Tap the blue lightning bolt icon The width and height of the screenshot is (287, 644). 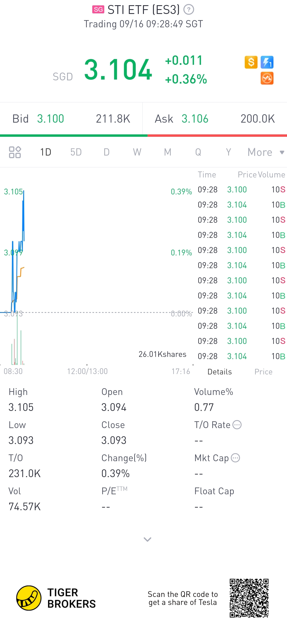pos(267,62)
